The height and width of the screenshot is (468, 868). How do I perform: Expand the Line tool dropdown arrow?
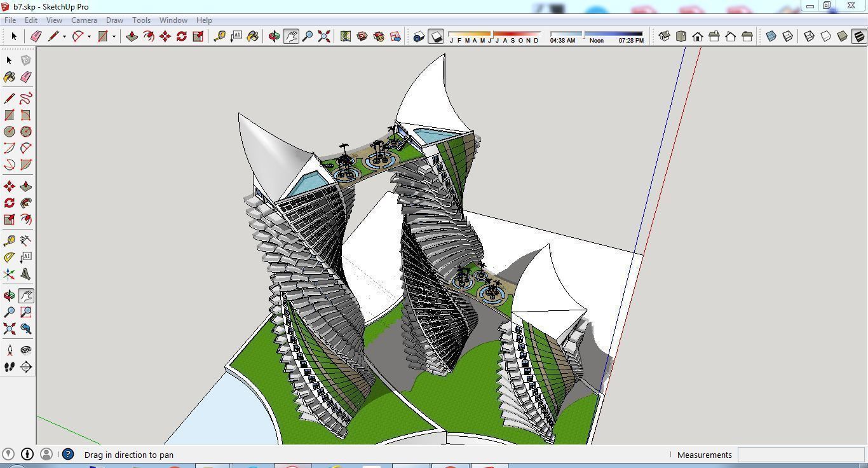click(x=64, y=37)
